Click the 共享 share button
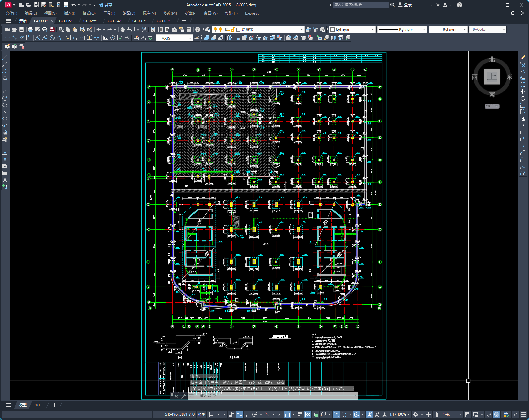 105,5
